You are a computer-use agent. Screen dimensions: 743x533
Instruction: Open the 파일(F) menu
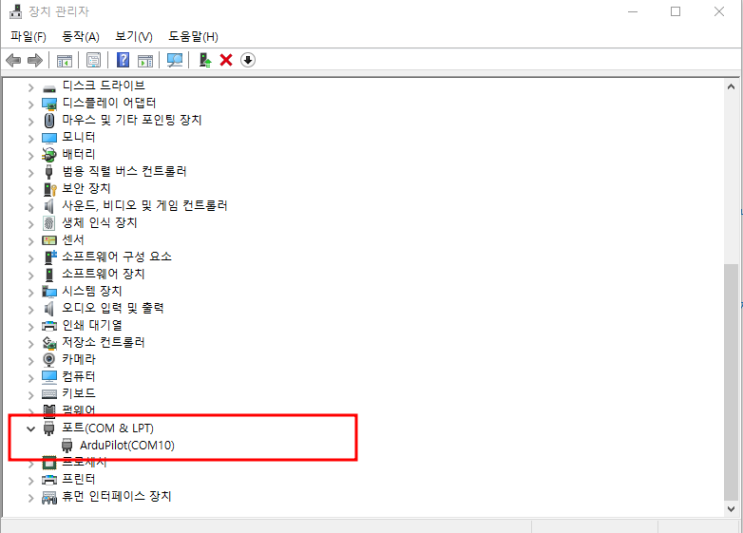tap(28, 36)
